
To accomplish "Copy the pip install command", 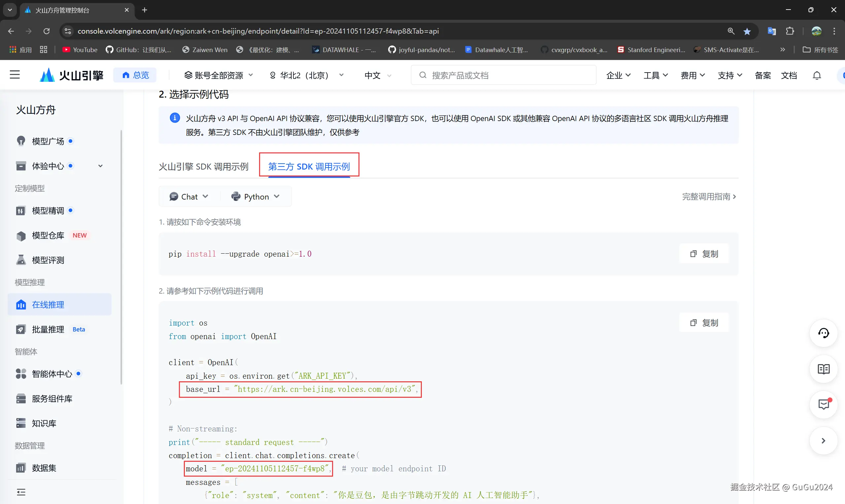I will [704, 253].
